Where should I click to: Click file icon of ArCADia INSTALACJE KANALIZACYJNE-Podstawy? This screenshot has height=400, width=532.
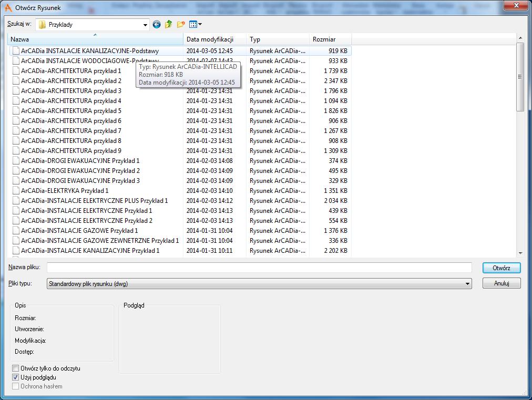pos(16,51)
